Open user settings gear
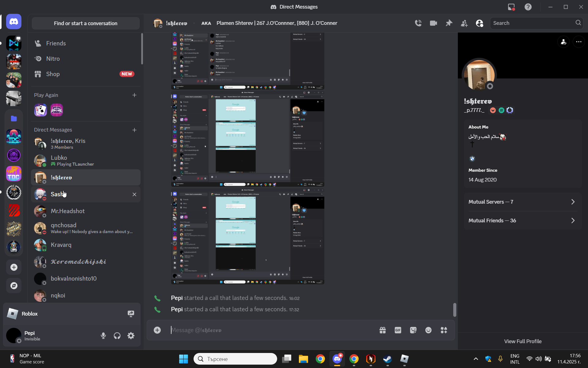Screen dimensions: 588x368 coord(131,336)
